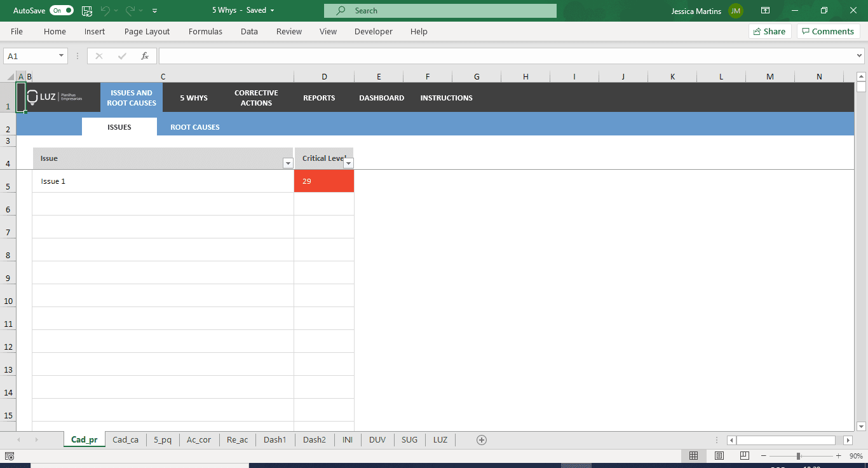The height and width of the screenshot is (468, 868).
Task: Open the Critical Level filter dropdown
Action: (x=348, y=163)
